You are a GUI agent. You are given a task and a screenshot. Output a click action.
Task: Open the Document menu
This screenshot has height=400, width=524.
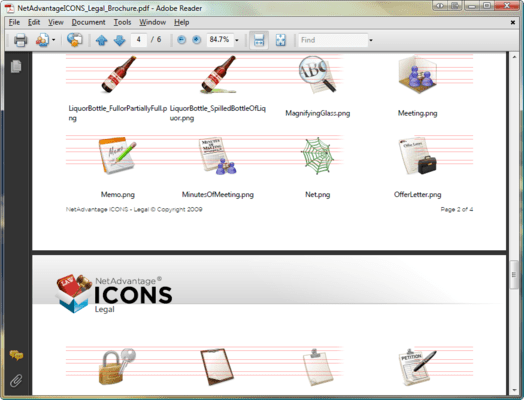88,22
